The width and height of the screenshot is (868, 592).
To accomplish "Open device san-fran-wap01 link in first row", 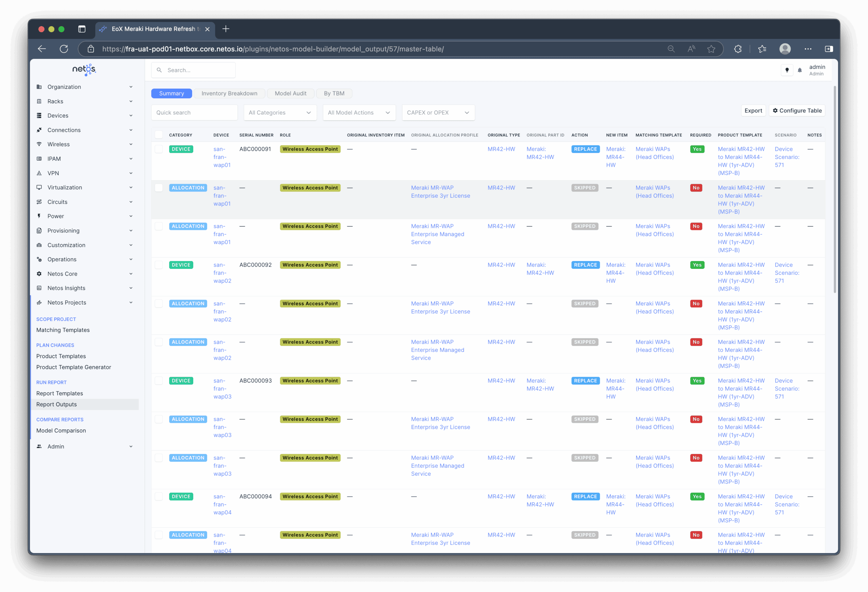I will pos(222,157).
